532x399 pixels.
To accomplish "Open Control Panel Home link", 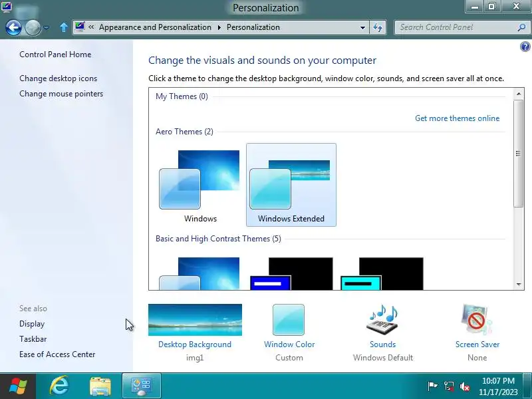I will (55, 55).
